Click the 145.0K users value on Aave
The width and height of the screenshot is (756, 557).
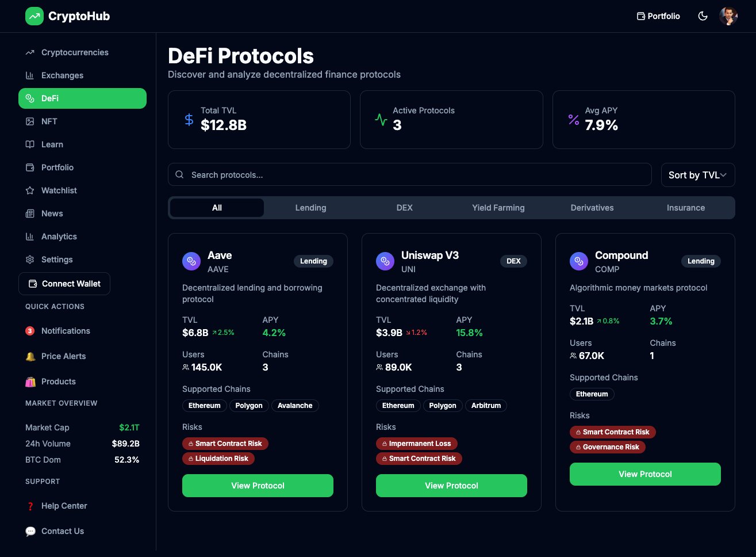pyautogui.click(x=206, y=367)
